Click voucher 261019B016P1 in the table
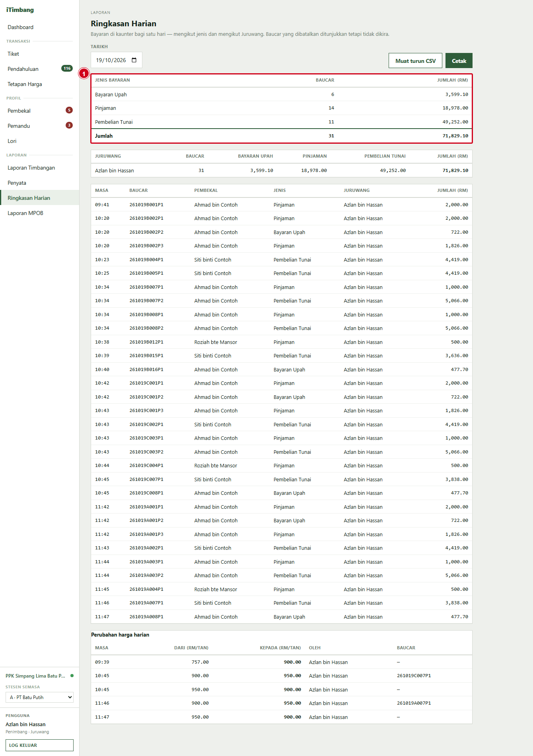This screenshot has height=756, width=533. pos(146,369)
